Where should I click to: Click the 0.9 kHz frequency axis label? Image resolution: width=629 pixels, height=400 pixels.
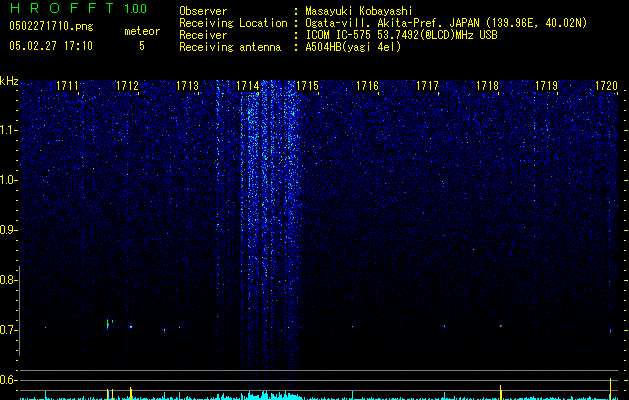7,230
